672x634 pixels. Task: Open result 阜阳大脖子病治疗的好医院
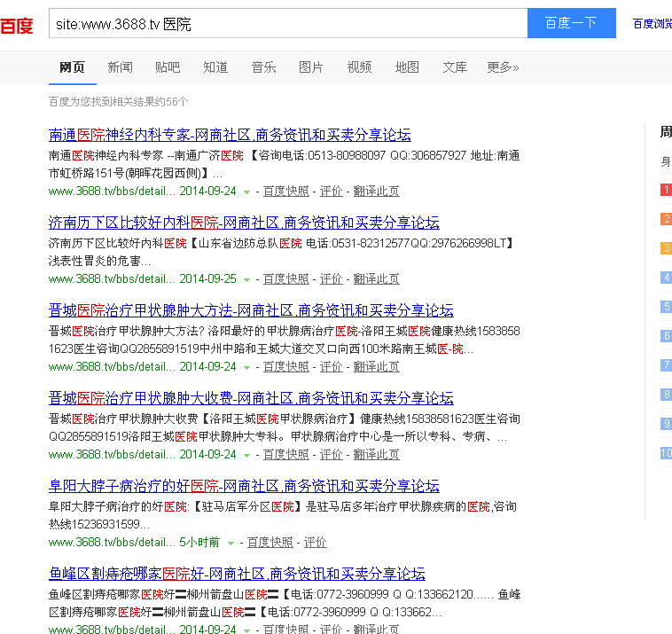(x=244, y=486)
